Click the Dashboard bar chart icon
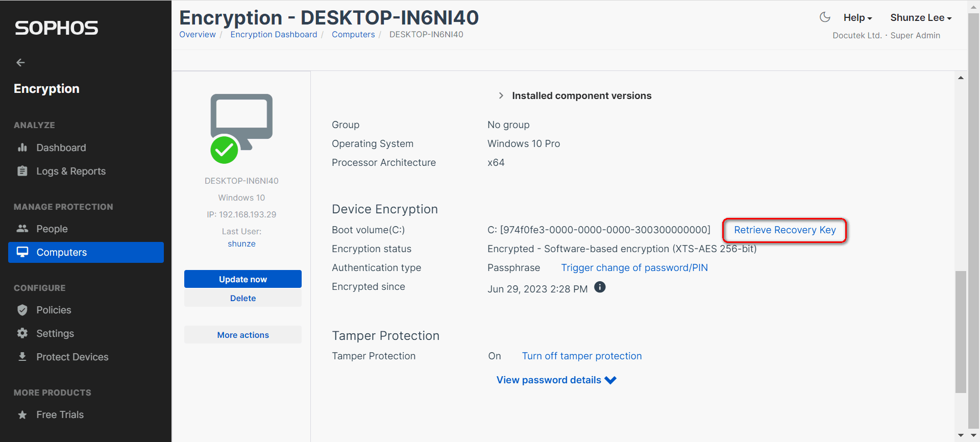The width and height of the screenshot is (980, 442). (x=22, y=148)
